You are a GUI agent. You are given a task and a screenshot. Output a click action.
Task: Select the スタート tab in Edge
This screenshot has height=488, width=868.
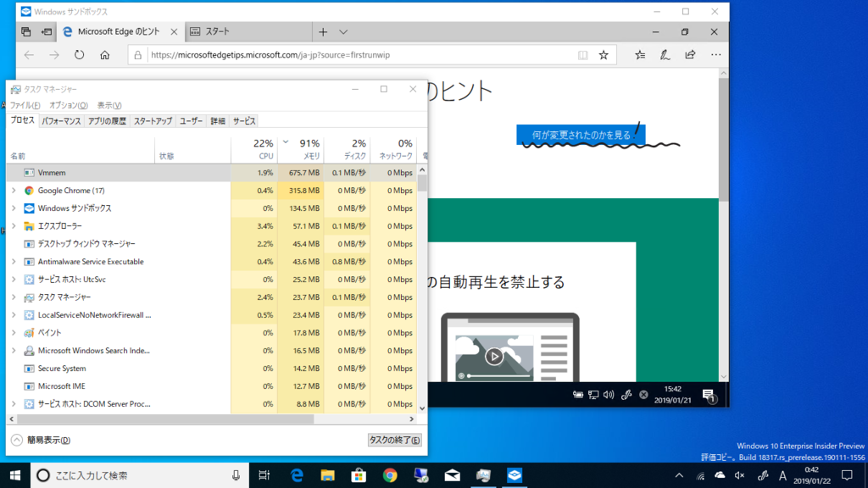(x=248, y=31)
